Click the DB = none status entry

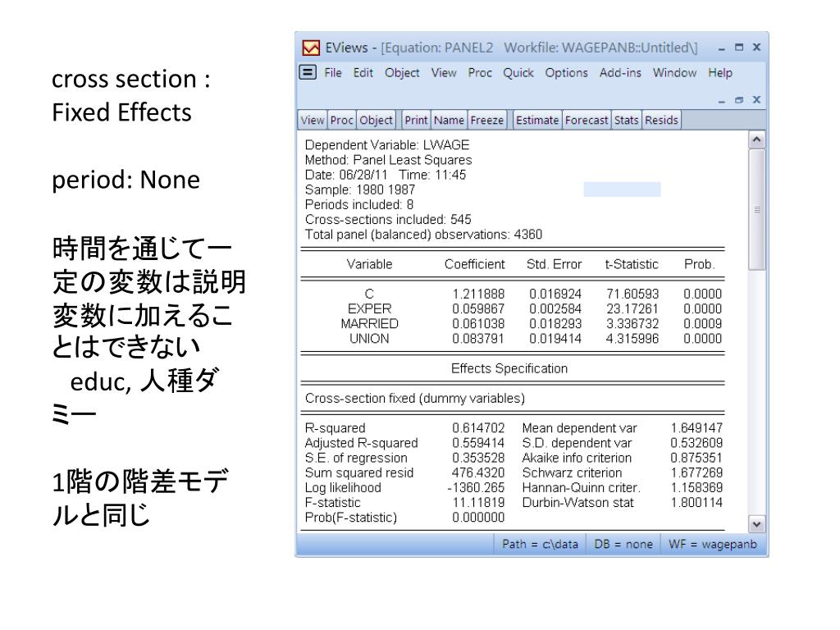point(623,545)
